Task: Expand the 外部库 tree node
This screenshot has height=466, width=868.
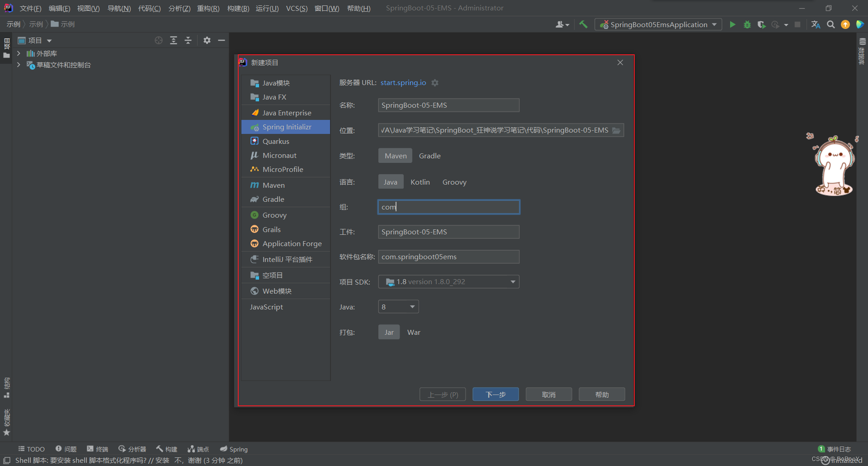Action: (19, 53)
